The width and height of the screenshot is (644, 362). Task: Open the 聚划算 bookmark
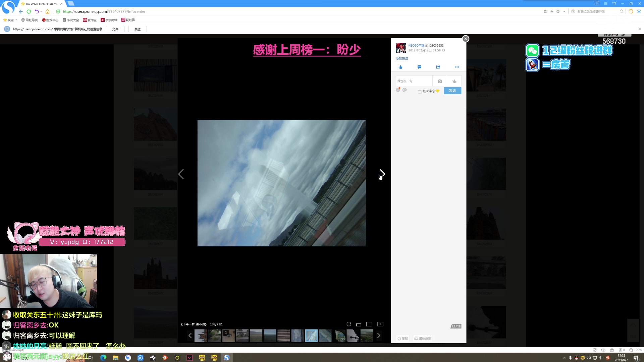128,20
